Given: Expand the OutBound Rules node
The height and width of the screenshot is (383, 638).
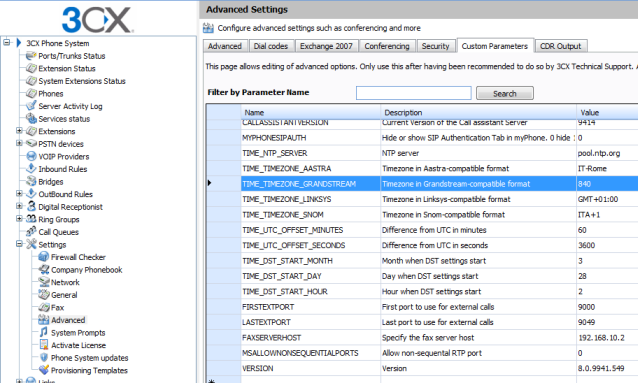Looking at the screenshot, I should coord(19,193).
